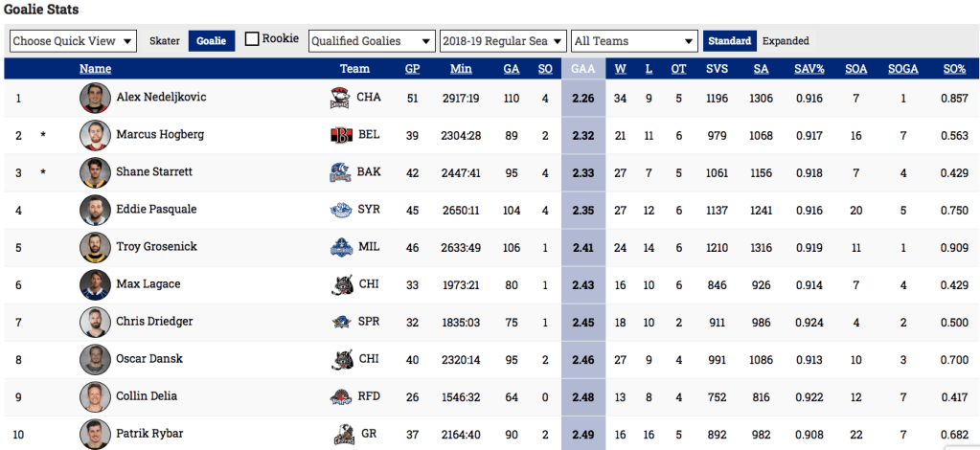Image resolution: width=980 pixels, height=450 pixels.
Task: Select the Standard stats tab
Action: [x=729, y=41]
